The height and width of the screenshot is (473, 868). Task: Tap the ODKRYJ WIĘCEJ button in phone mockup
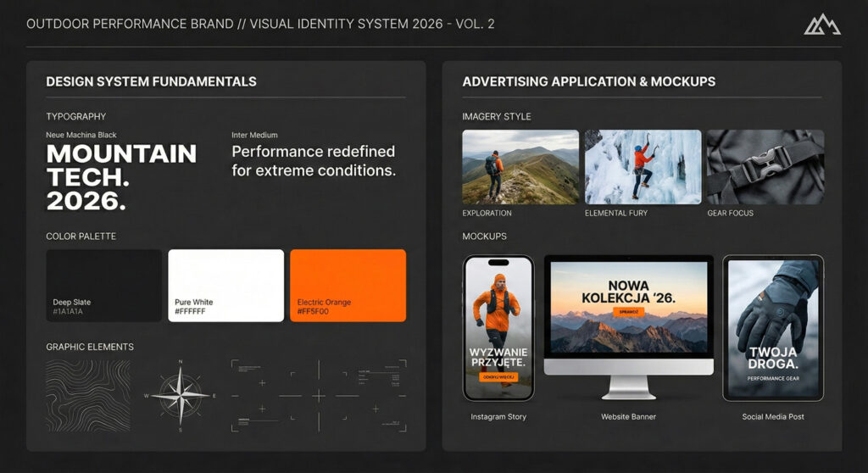(498, 377)
